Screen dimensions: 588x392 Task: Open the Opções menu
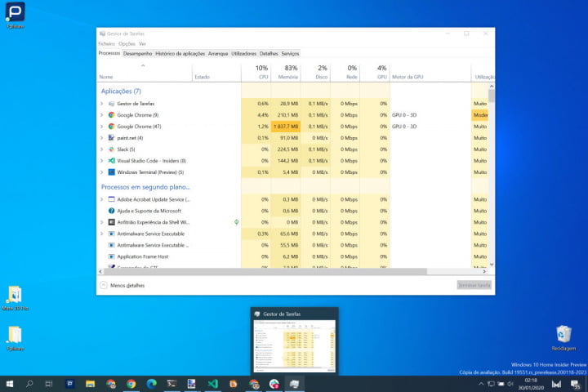127,43
